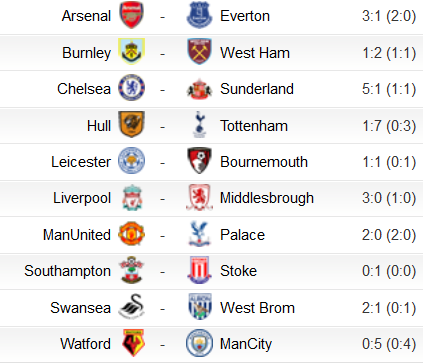Image resolution: width=423 pixels, height=364 pixels.
Task: Open the Chelsea club badge
Action: click(132, 88)
